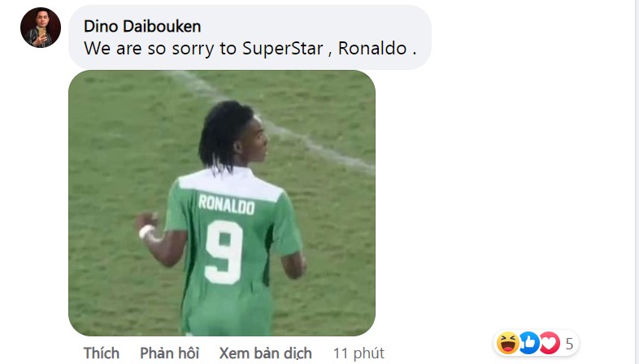The width and height of the screenshot is (639, 364).
Task: Open the Dino Daibouken profile name link
Action: 142,27
